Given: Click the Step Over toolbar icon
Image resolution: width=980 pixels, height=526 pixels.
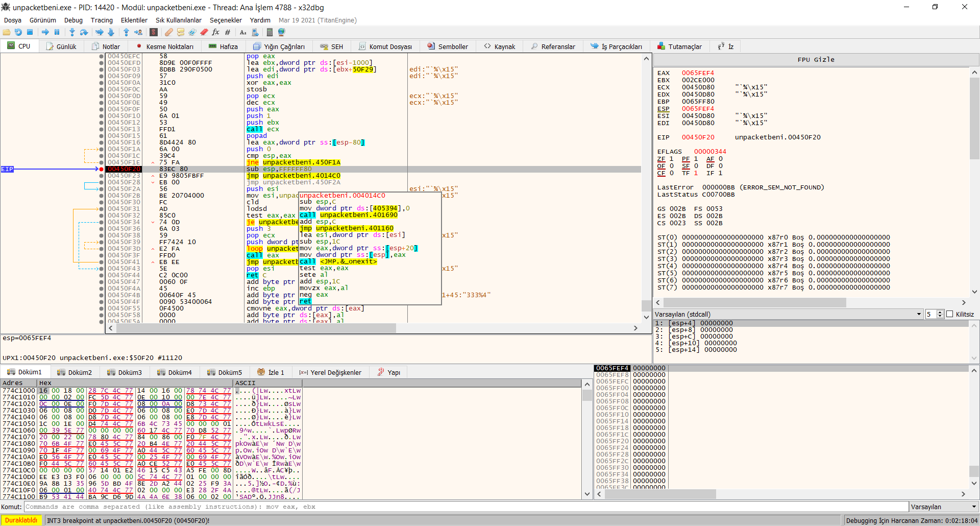Looking at the screenshot, I should pyautogui.click(x=84, y=32).
